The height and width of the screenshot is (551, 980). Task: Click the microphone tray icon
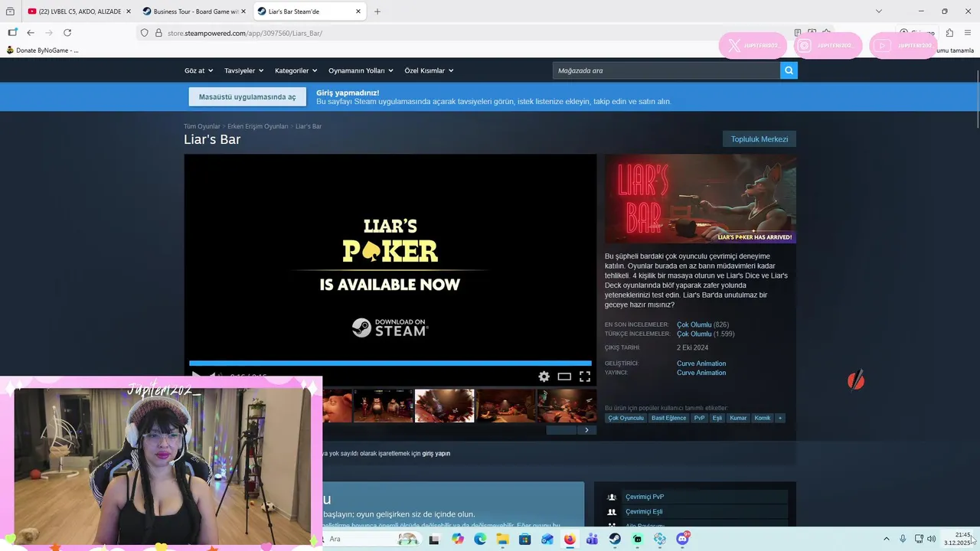903,539
